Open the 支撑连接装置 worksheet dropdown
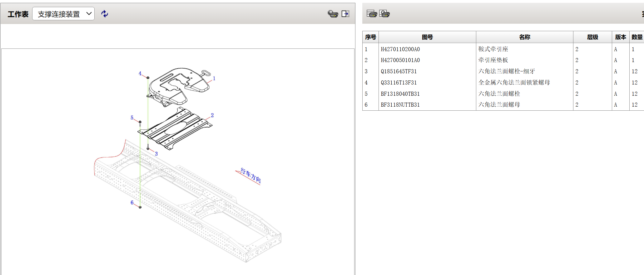 click(63, 14)
